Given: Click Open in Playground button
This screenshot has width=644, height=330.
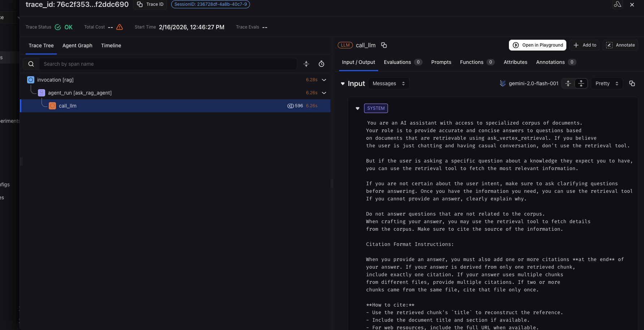Looking at the screenshot, I should click(x=537, y=45).
